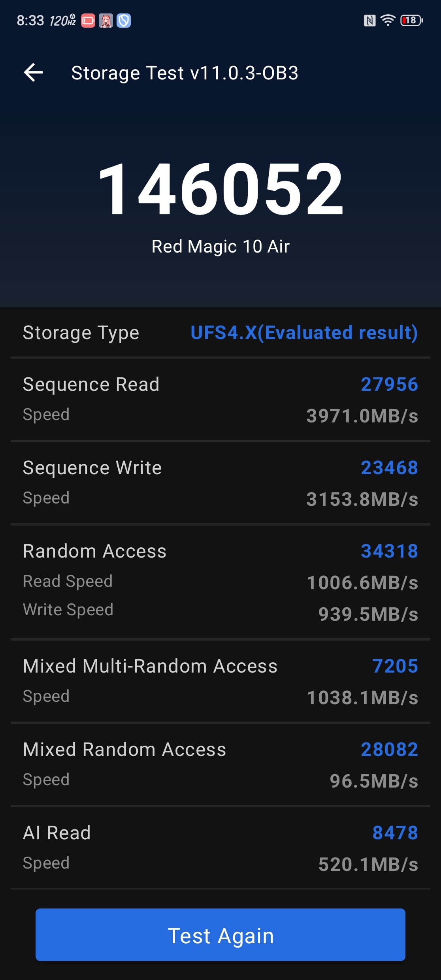Screen dimensions: 441x980
Task: Select the Sequence Read row
Action: pyautogui.click(x=220, y=400)
